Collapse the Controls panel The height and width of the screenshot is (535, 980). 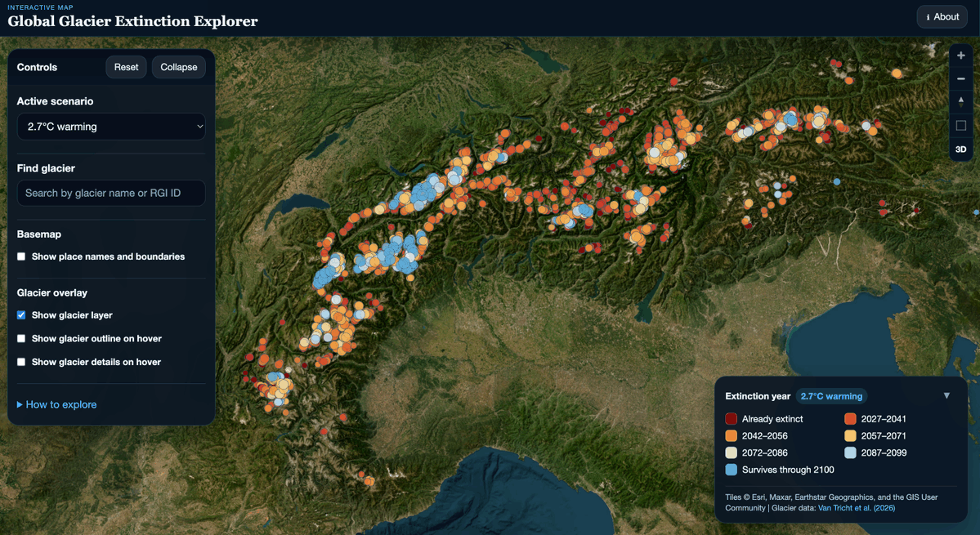tap(179, 67)
